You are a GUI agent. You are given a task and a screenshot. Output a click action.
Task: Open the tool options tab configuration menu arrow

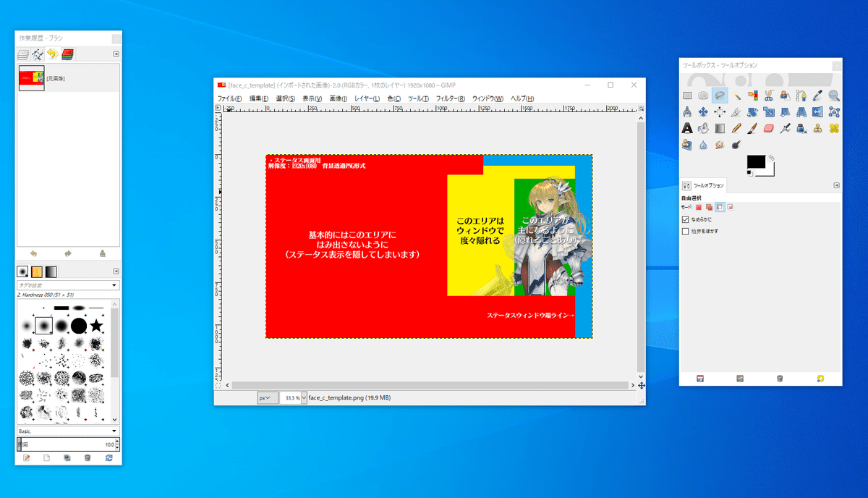836,185
